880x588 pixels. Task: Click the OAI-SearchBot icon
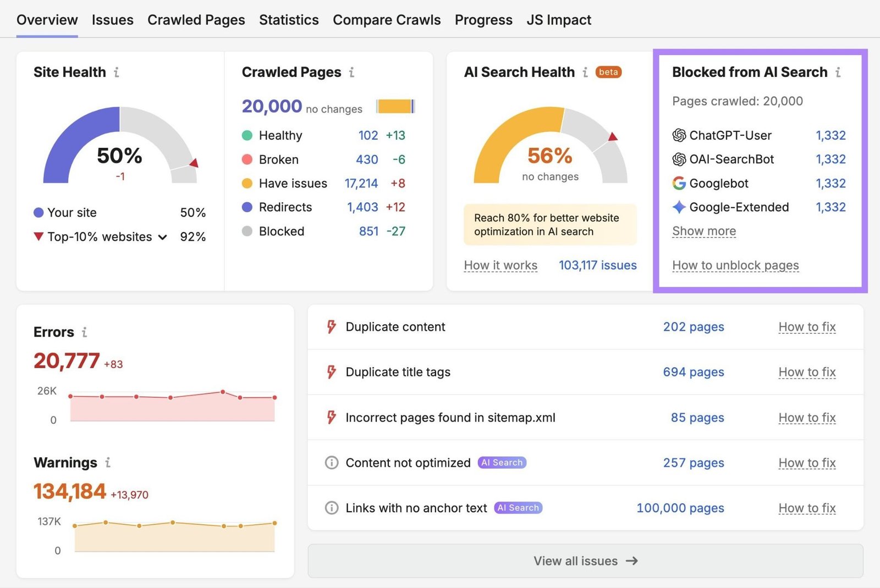(679, 159)
